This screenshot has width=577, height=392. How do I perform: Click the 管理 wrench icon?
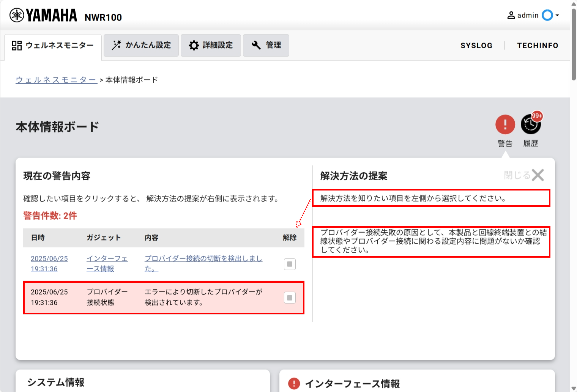(x=257, y=45)
